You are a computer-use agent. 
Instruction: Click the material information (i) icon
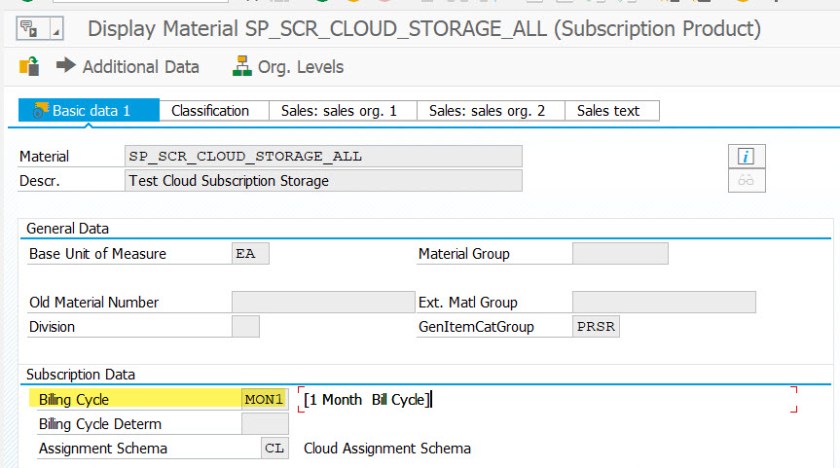pyautogui.click(x=745, y=156)
